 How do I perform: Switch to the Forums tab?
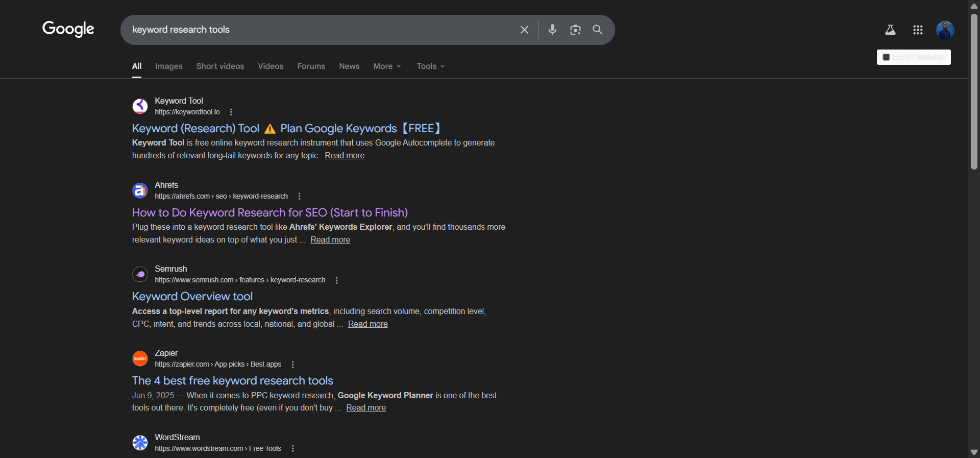coord(311,66)
